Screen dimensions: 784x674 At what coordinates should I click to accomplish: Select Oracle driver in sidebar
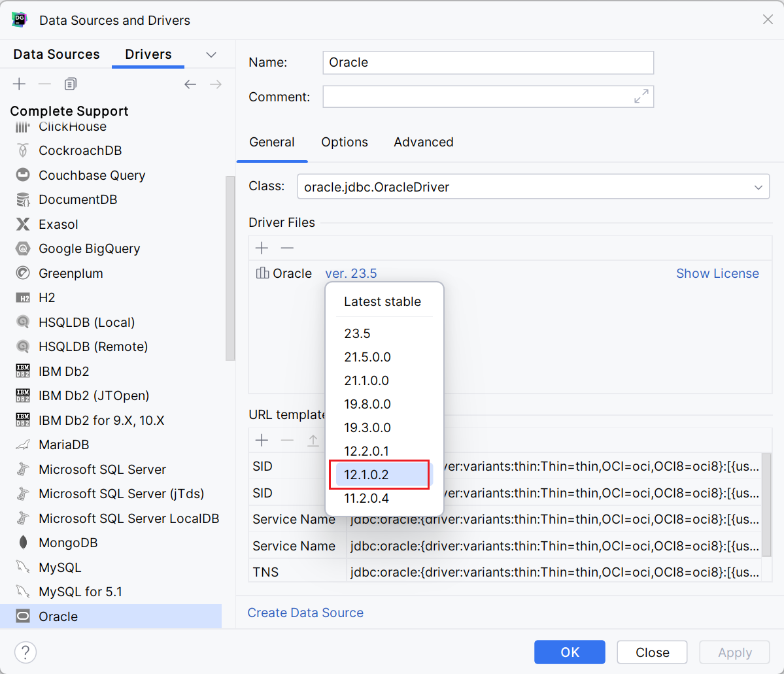[111, 616]
